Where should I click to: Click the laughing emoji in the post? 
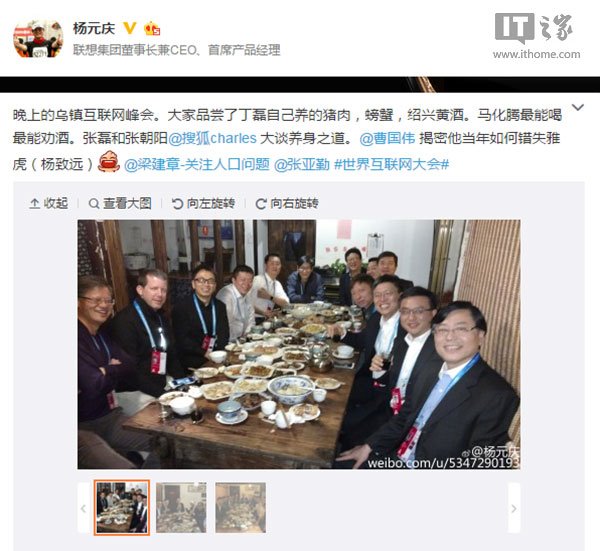[109, 161]
